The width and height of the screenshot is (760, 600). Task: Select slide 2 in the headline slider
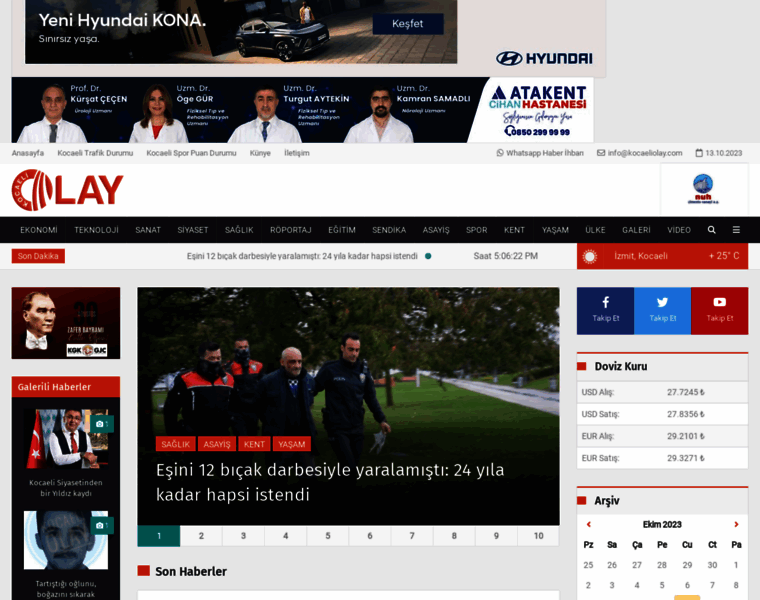[201, 536]
